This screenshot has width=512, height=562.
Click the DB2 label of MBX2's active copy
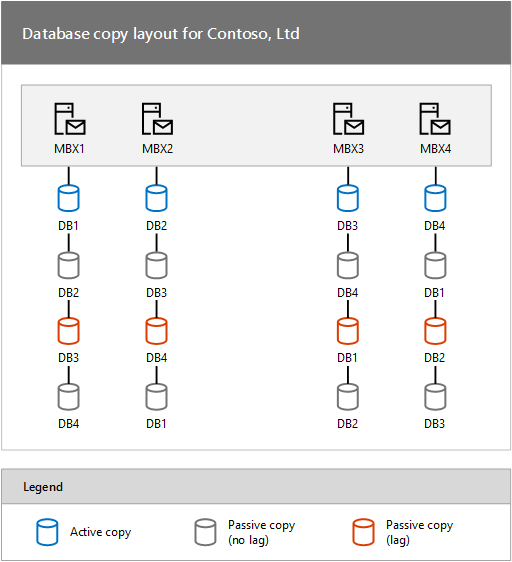156,226
